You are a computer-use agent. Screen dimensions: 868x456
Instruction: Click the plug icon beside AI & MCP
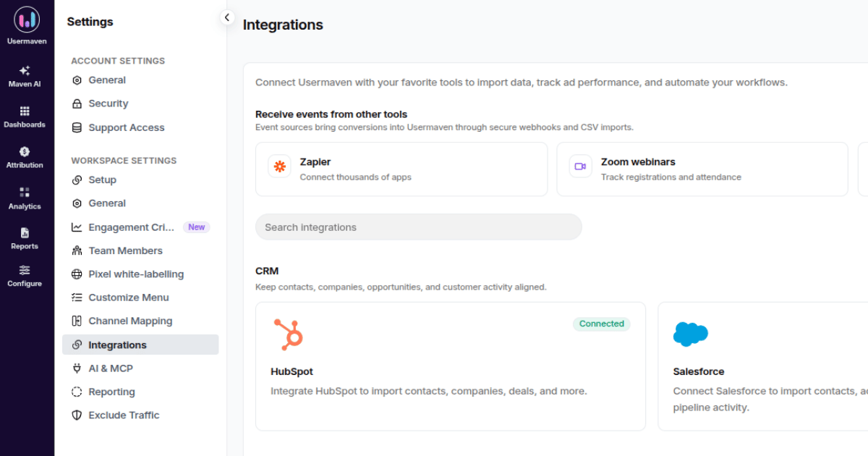(x=77, y=368)
